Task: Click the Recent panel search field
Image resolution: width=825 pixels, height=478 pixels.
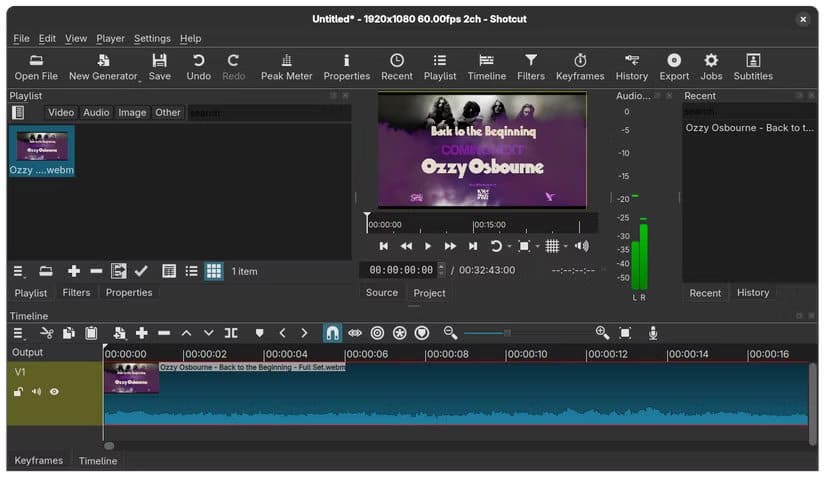Action: 749,112
